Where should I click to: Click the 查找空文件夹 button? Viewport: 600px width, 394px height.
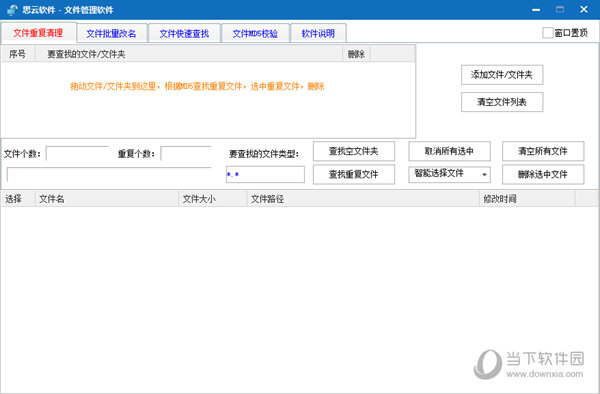354,151
